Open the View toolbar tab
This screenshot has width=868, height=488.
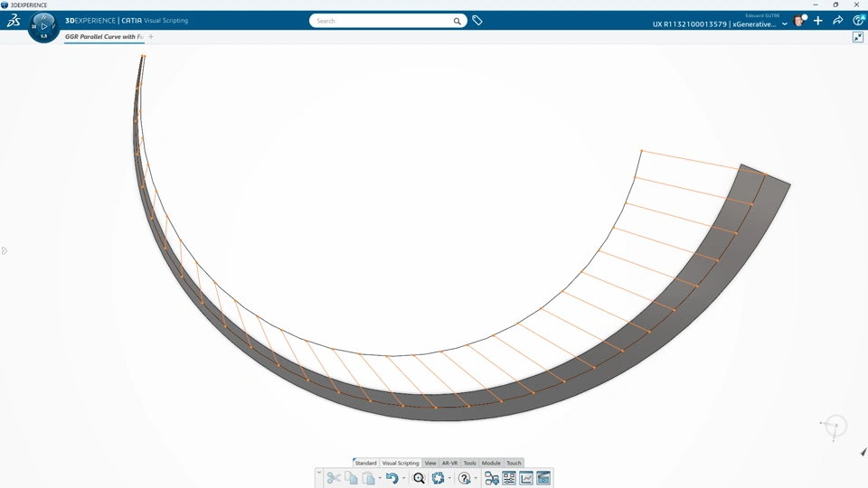click(430, 463)
